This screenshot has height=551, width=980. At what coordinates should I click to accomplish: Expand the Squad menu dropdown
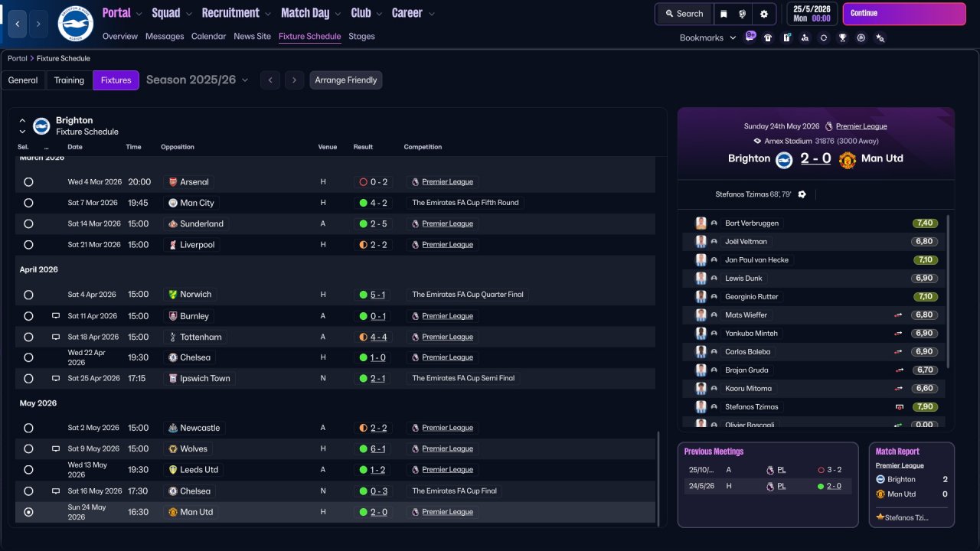188,14
